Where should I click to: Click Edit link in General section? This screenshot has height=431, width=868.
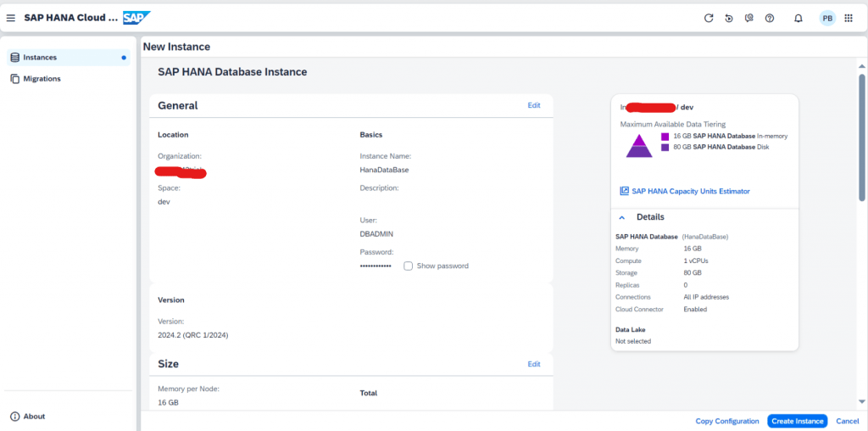[x=534, y=105]
